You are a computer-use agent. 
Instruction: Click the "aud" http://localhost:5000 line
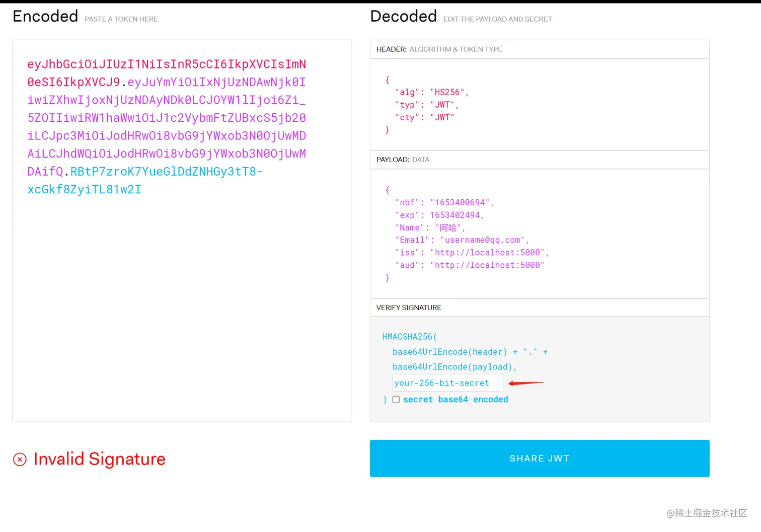coord(470,265)
